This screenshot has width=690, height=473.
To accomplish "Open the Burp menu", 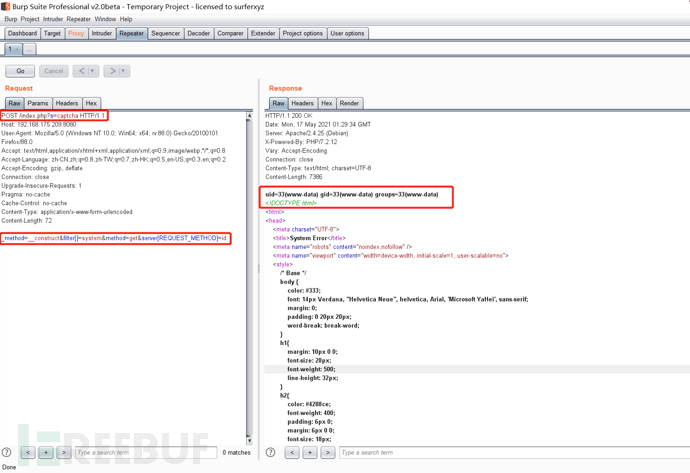I will pos(11,19).
